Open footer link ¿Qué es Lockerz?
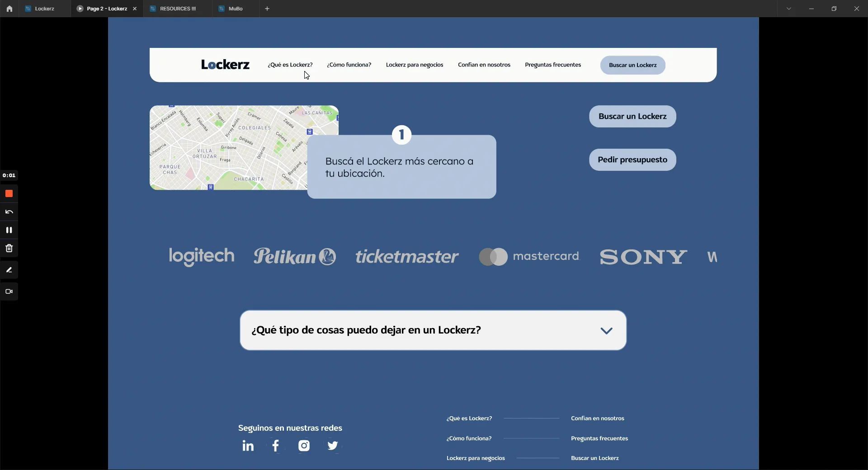 point(469,418)
